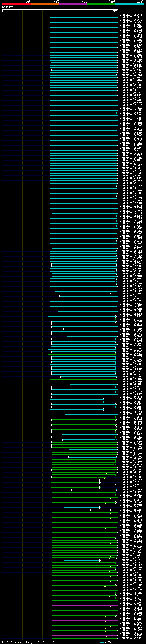Select the UniRef100_Q5B1Z0 hit label
146x644 pixels.
pyautogui.click(x=131, y=620)
